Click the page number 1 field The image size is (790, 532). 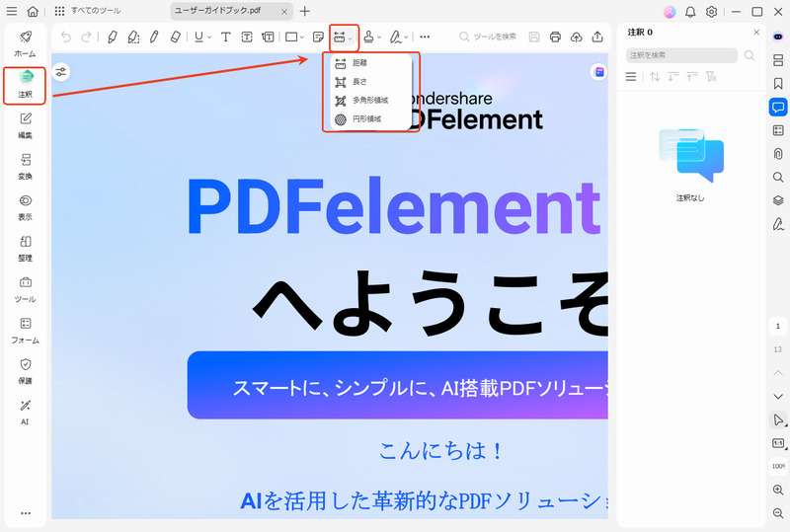coord(778,327)
